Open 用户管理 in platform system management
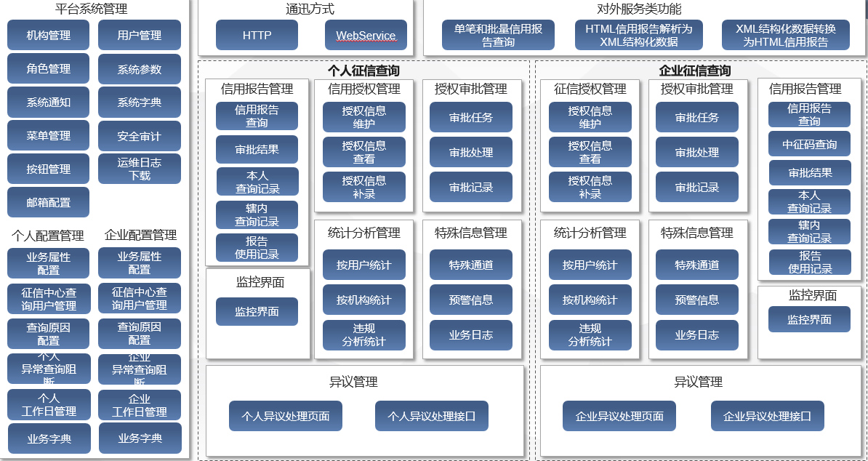The height and width of the screenshot is (461, 868). tap(140, 35)
